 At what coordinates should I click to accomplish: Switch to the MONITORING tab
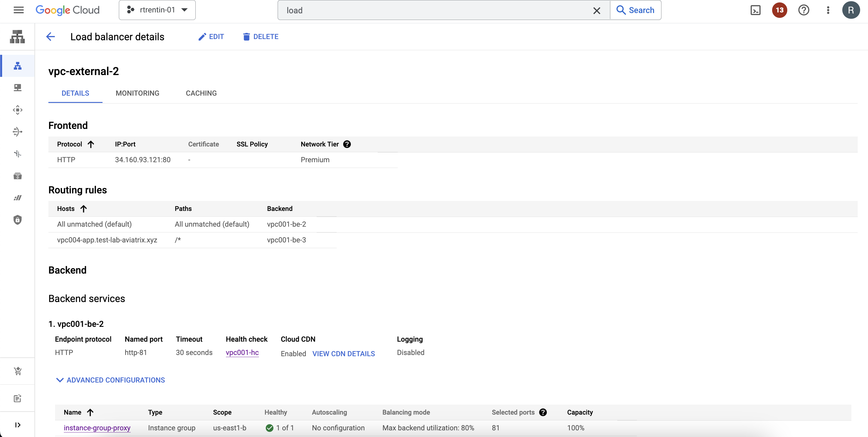[x=137, y=93]
